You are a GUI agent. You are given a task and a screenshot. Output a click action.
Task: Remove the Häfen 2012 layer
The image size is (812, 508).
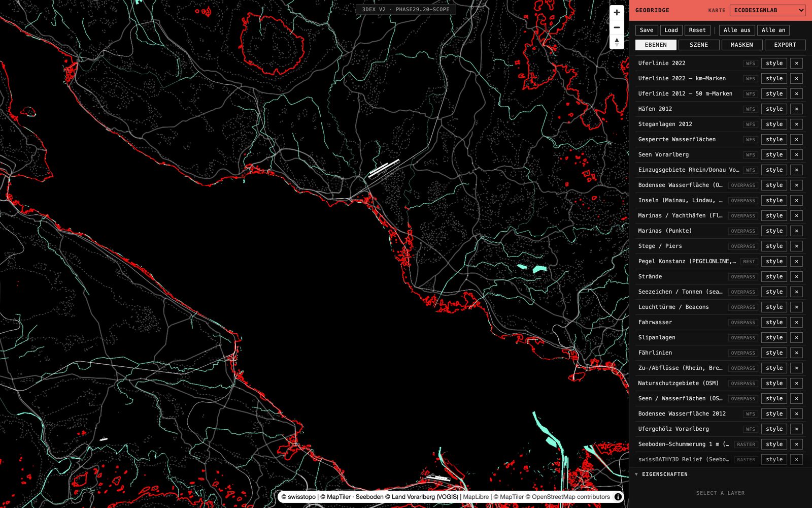pyautogui.click(x=796, y=109)
